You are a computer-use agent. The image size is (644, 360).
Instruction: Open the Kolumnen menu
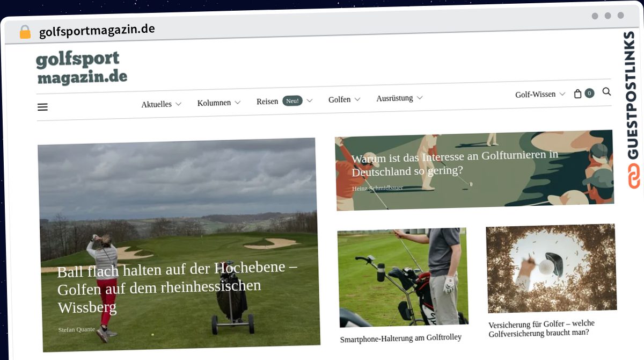coord(214,103)
